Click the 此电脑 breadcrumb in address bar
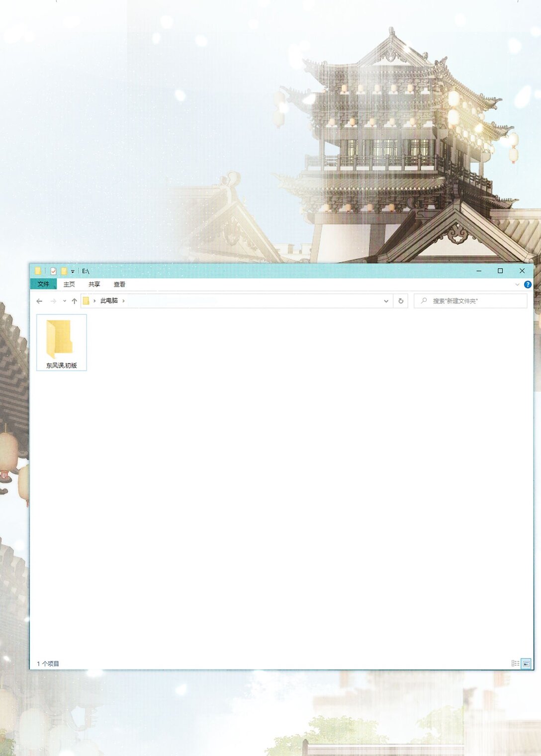Screen dimensions: 541x756 click(109, 301)
